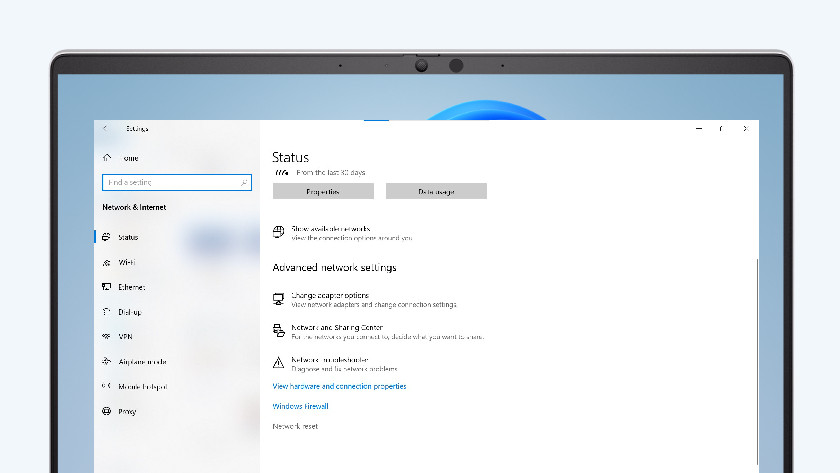Open the Airplane mode sidebar icon
The image size is (840, 473).
coord(107,362)
